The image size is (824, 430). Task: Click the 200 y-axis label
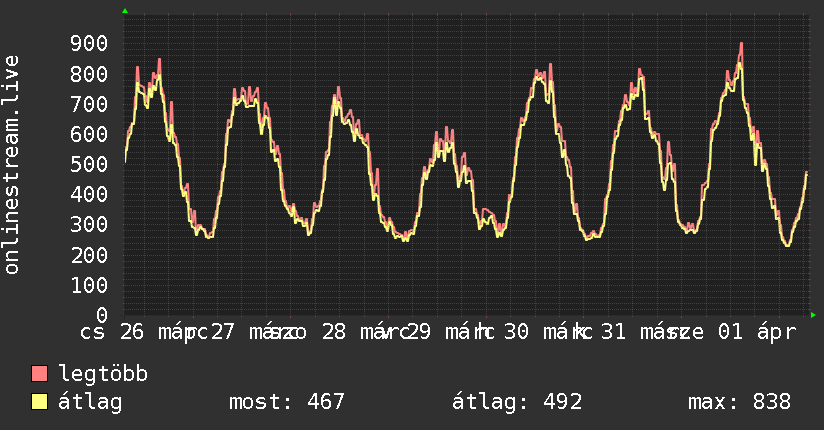(x=89, y=255)
